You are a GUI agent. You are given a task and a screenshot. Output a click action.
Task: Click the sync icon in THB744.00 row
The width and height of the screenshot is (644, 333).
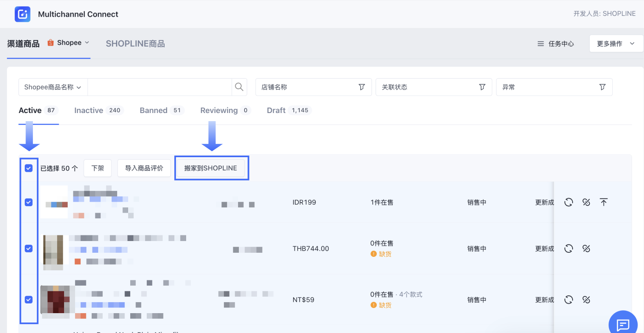(x=569, y=248)
